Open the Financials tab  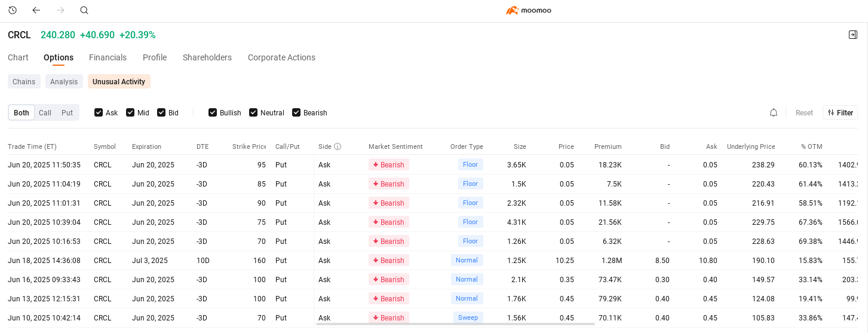point(108,57)
